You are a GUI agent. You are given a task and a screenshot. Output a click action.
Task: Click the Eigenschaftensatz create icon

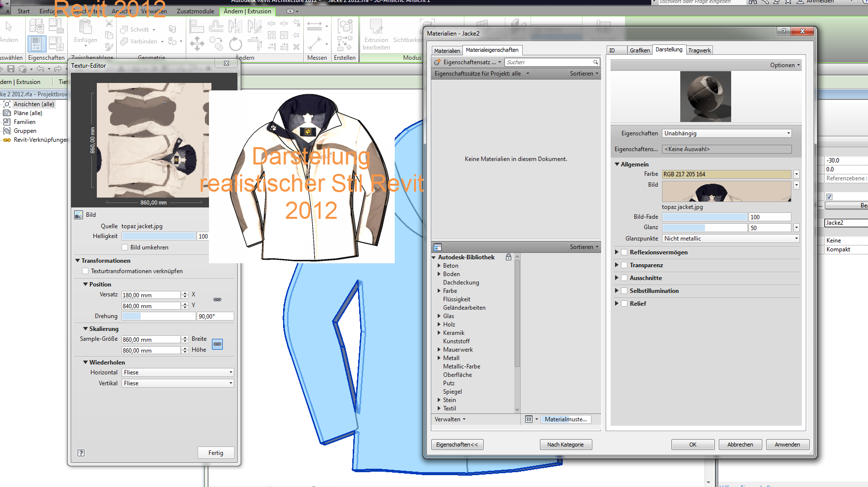437,62
